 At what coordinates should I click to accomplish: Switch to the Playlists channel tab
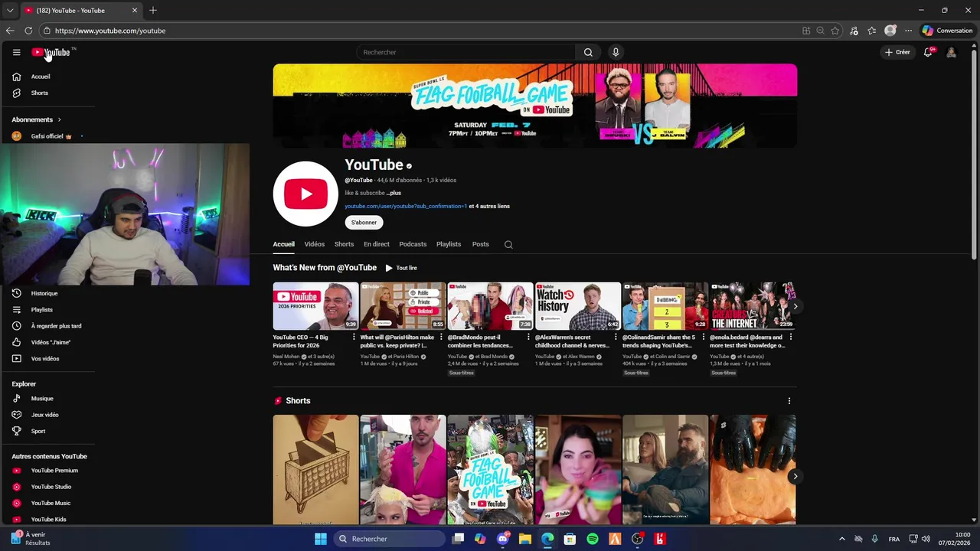(x=449, y=244)
